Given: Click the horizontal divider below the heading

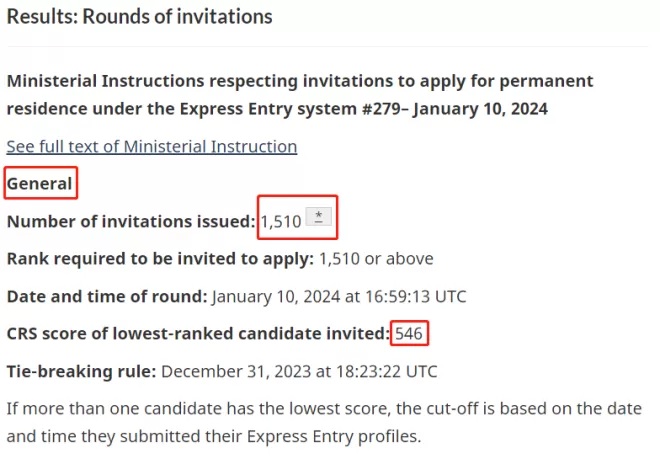Looking at the screenshot, I should pos(327,46).
